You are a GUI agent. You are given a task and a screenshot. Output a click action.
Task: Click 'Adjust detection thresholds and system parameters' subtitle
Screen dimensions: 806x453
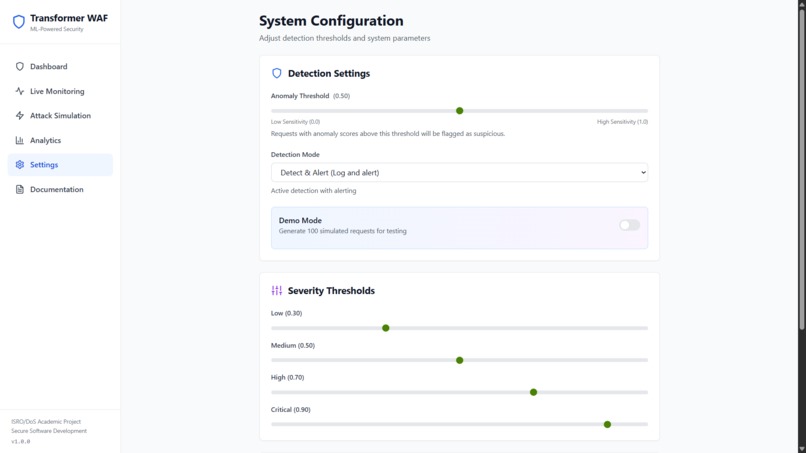tap(344, 38)
